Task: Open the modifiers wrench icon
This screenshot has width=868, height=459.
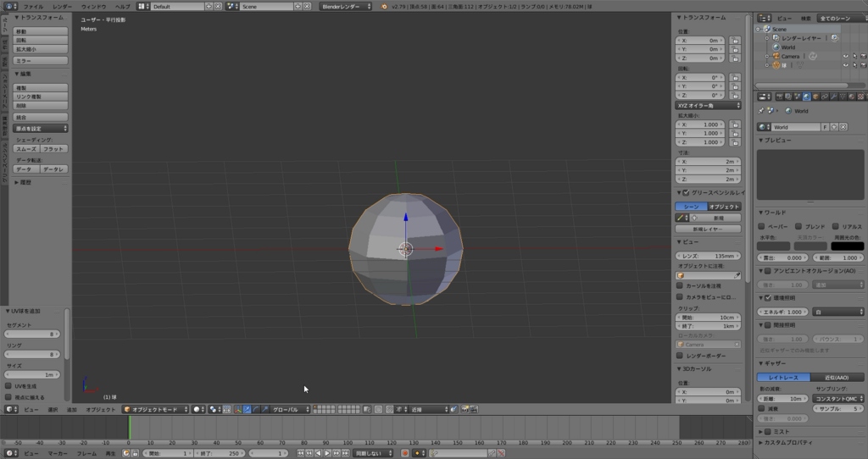Action: tap(834, 97)
